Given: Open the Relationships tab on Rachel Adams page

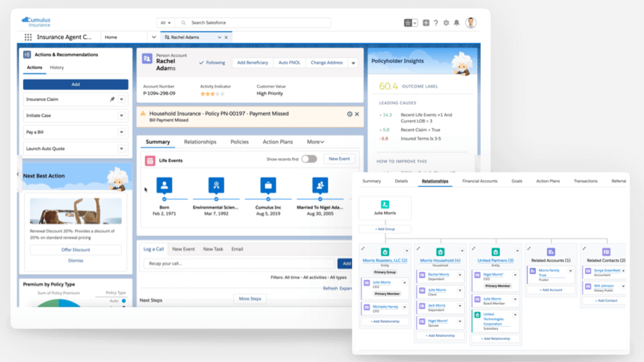Looking at the screenshot, I should 200,142.
